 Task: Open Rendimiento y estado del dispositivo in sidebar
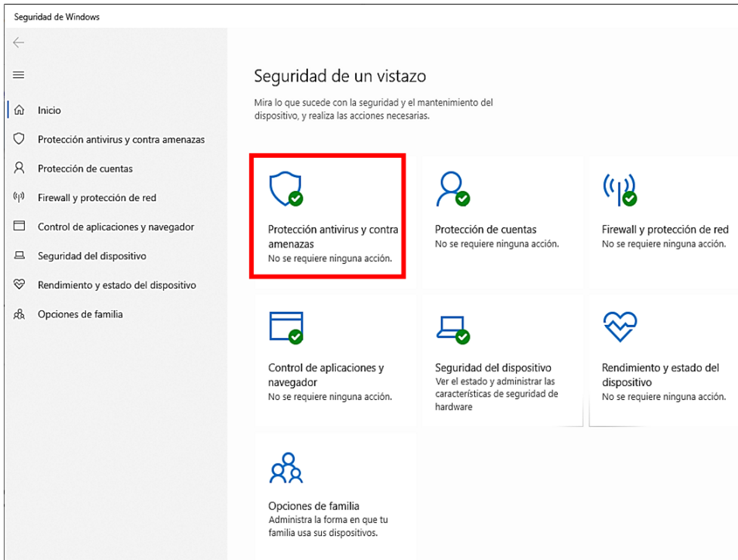click(117, 285)
